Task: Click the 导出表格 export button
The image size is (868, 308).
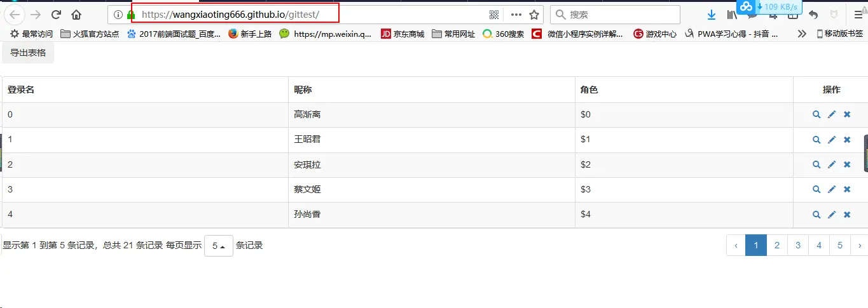Action: pos(28,53)
